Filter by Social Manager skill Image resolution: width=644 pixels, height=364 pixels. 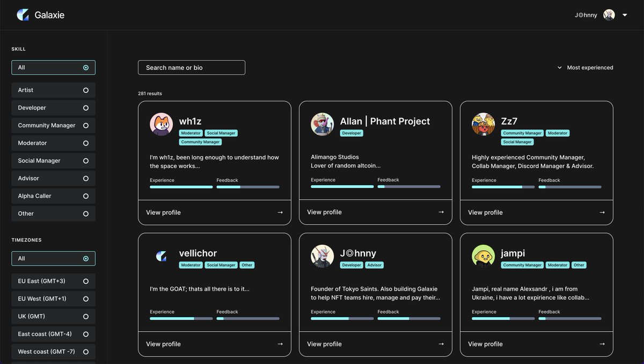pos(53,161)
